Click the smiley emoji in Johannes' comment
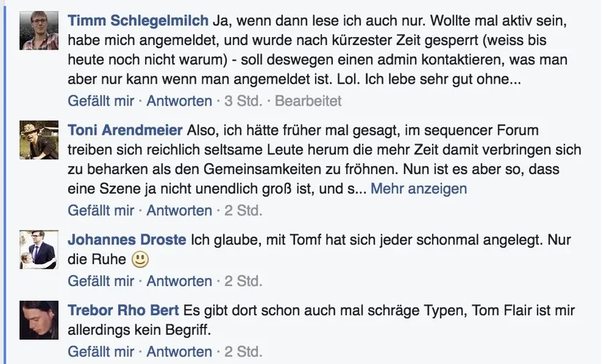This screenshot has width=601, height=364. click(140, 258)
